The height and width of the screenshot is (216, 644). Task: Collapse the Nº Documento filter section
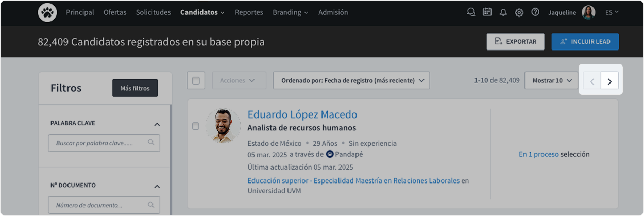(x=157, y=186)
